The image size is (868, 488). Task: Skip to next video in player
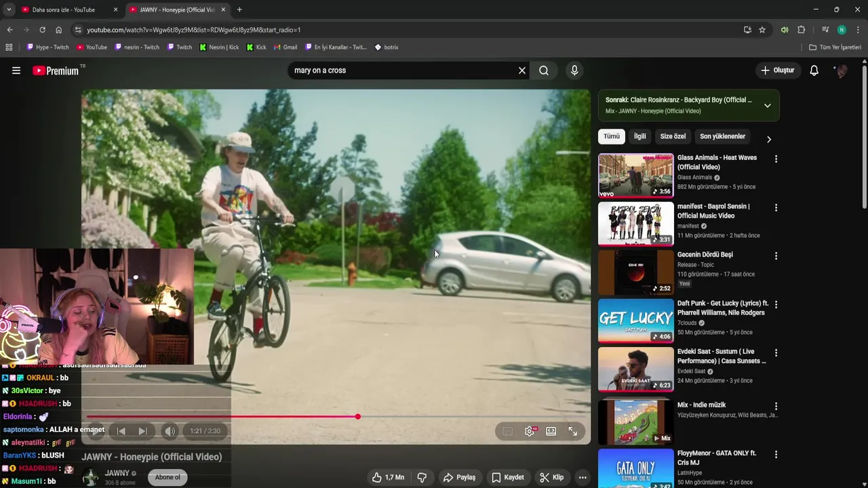pos(142,431)
